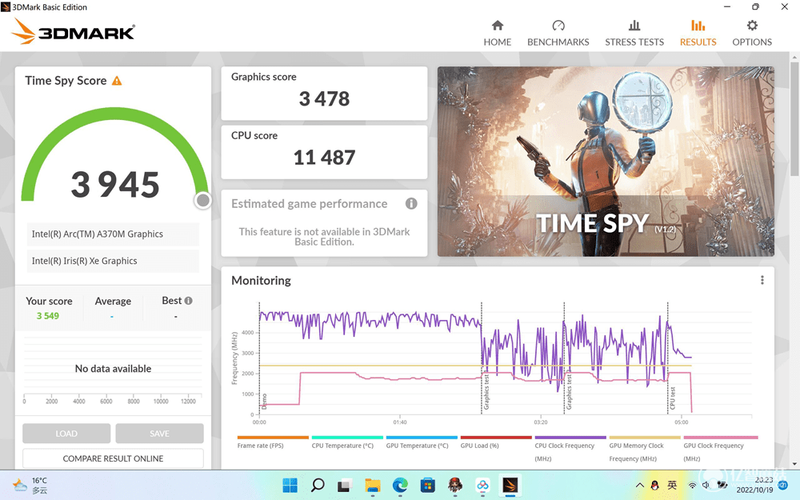Click the Average score column
The image size is (800, 500).
point(113,308)
